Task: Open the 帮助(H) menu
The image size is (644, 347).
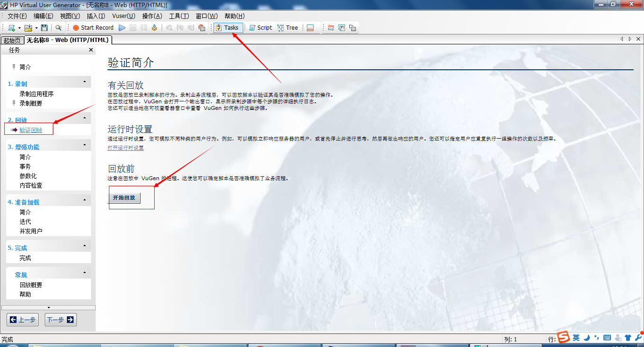Action: [x=234, y=16]
